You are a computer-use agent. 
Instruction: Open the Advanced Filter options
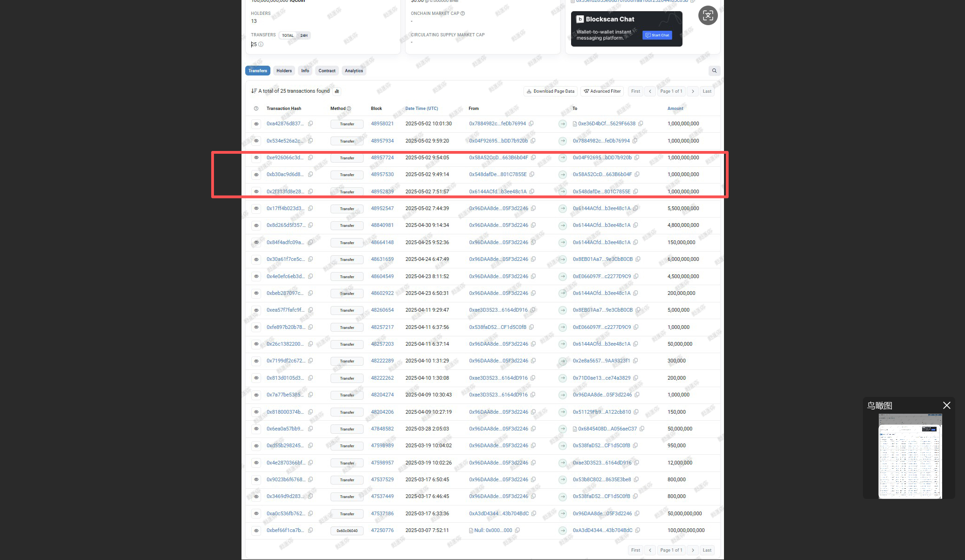pos(602,91)
